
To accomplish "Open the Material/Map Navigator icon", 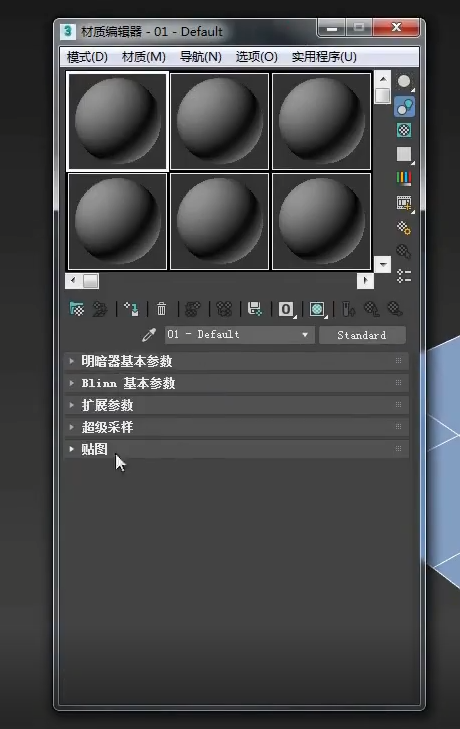I will [404, 276].
